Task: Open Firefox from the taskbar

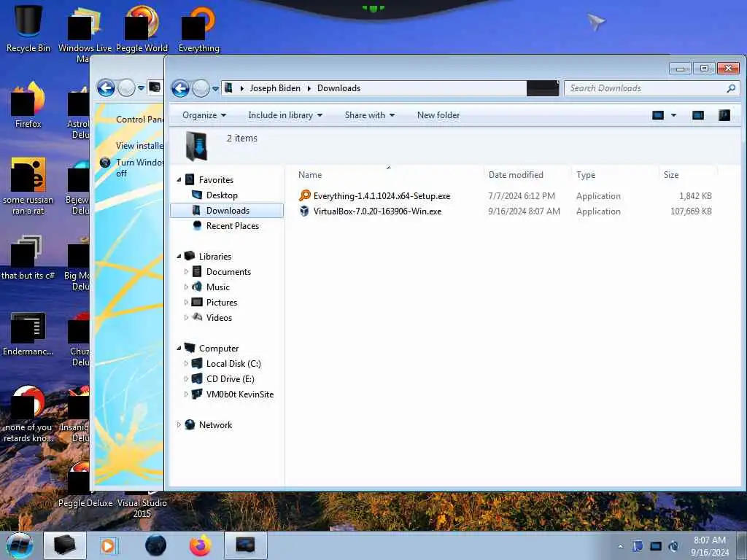Action: click(x=200, y=545)
